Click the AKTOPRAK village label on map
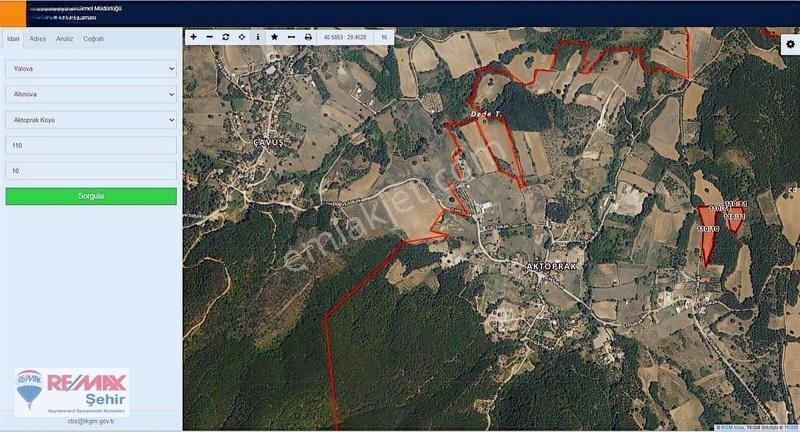800x432 pixels. point(552,266)
